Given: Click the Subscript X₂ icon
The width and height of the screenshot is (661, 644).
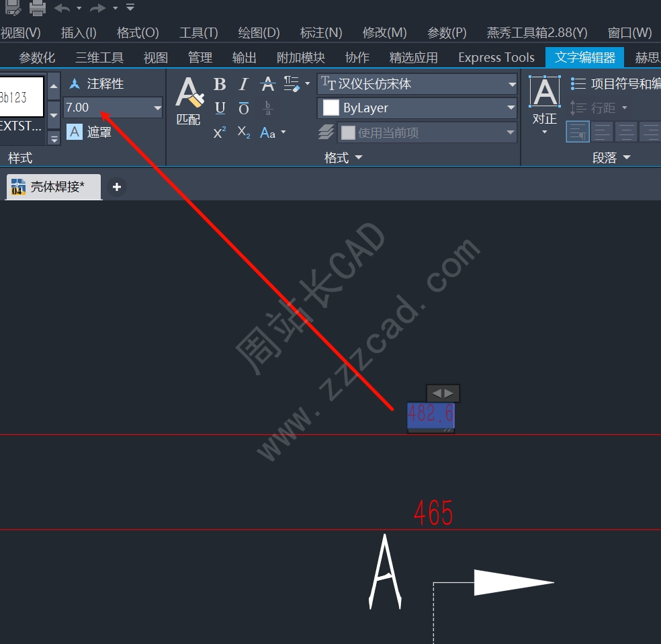Looking at the screenshot, I should point(244,132).
